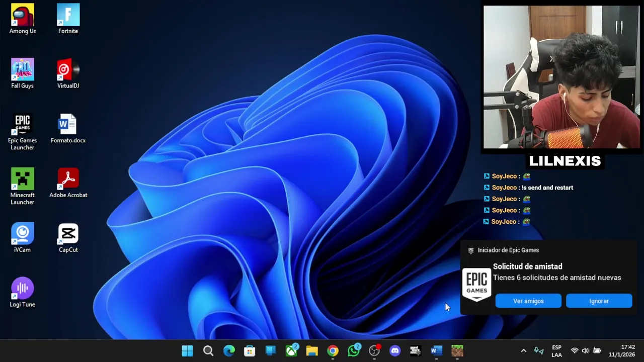Image resolution: width=644 pixels, height=362 pixels.
Task: Show hidden system tray icons
Action: pos(523,351)
